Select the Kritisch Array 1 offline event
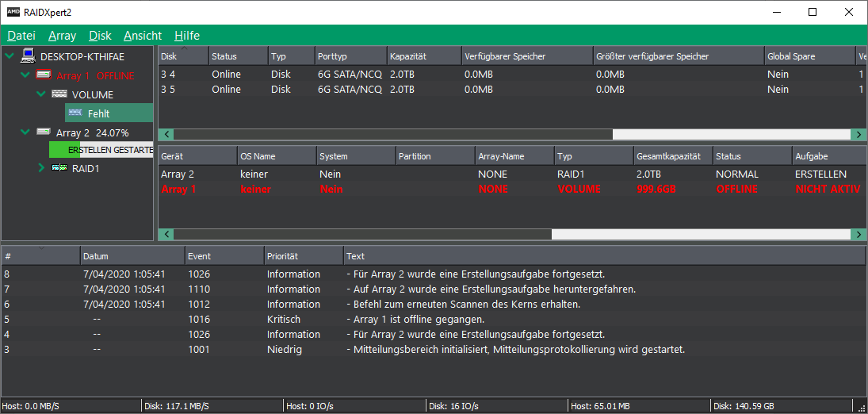The image size is (868, 414). [x=434, y=320]
